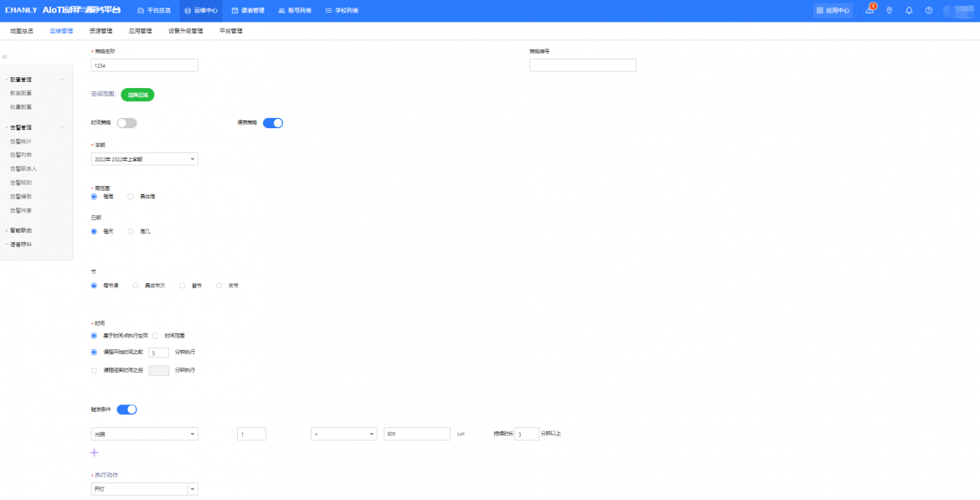Turn off the 课表策略 toggle switch

pos(273,123)
